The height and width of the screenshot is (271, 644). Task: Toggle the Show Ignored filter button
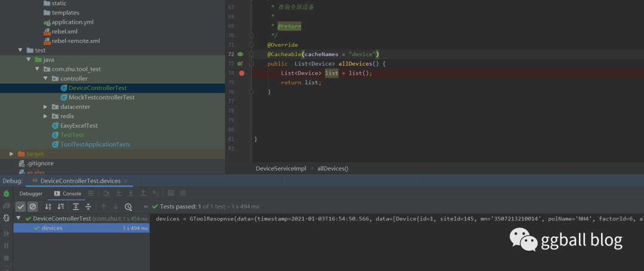33,207
